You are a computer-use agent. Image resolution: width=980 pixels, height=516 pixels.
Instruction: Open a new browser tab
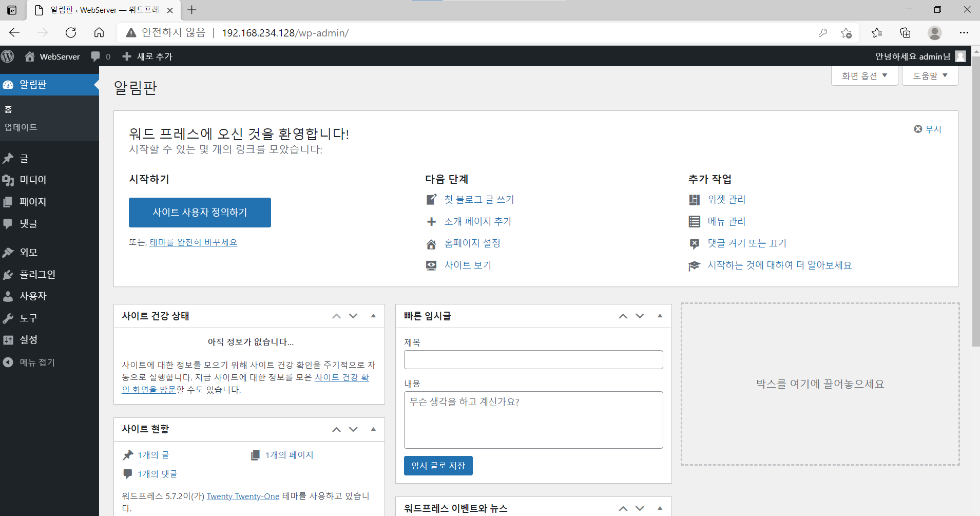[x=192, y=10]
